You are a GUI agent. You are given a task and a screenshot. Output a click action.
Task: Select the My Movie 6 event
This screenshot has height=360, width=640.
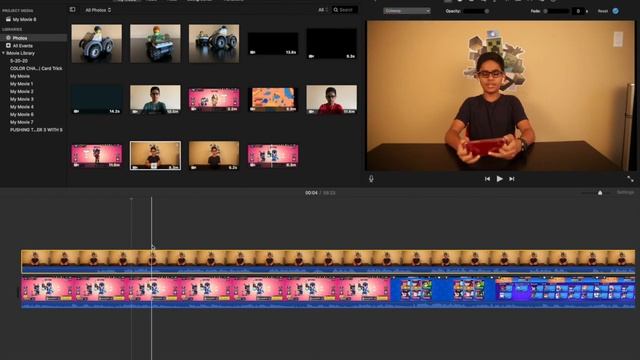22,115
